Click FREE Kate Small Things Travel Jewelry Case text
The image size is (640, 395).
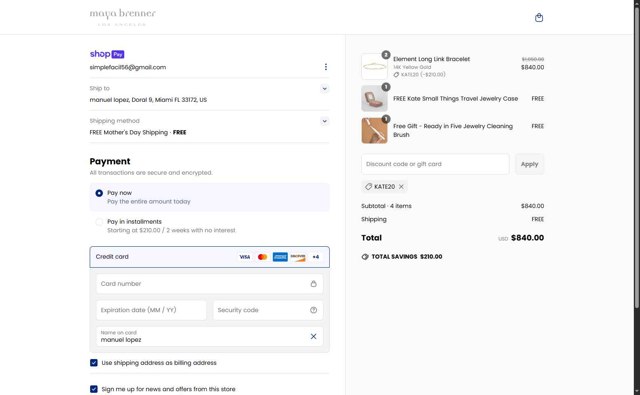tap(456, 98)
